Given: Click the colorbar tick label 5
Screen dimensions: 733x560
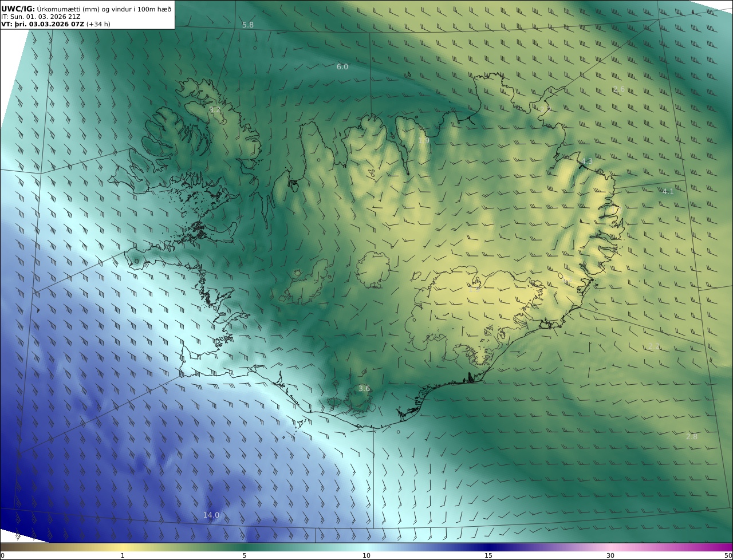Looking at the screenshot, I should pos(245,555).
